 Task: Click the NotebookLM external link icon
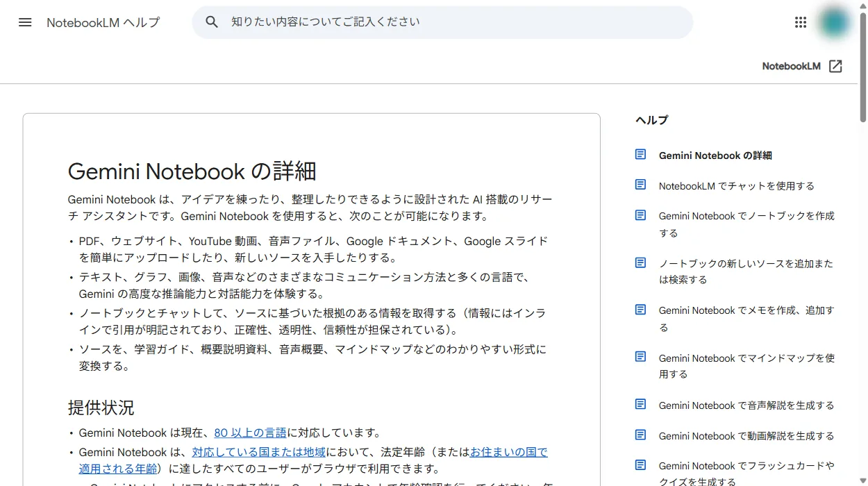pos(836,66)
